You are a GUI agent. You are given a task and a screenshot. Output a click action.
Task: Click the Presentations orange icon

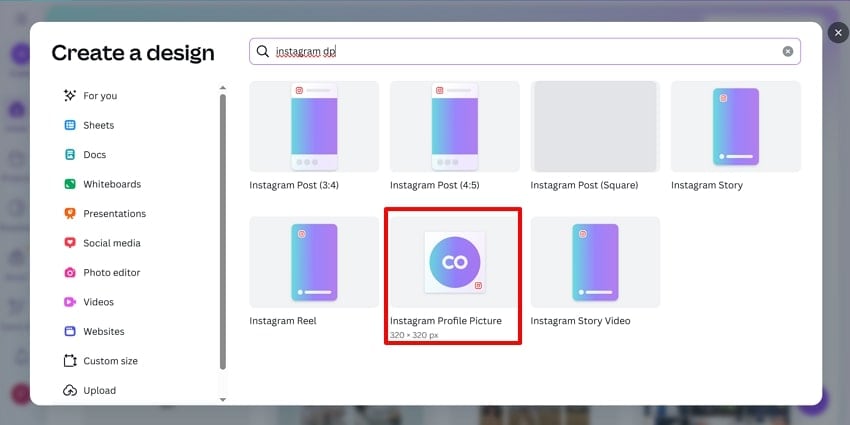pyautogui.click(x=70, y=214)
